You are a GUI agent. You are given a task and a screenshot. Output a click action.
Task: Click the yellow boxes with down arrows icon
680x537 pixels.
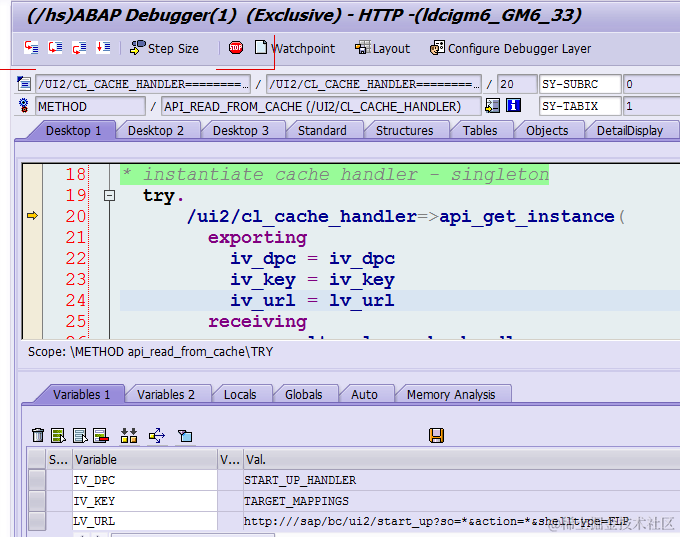(x=129, y=435)
